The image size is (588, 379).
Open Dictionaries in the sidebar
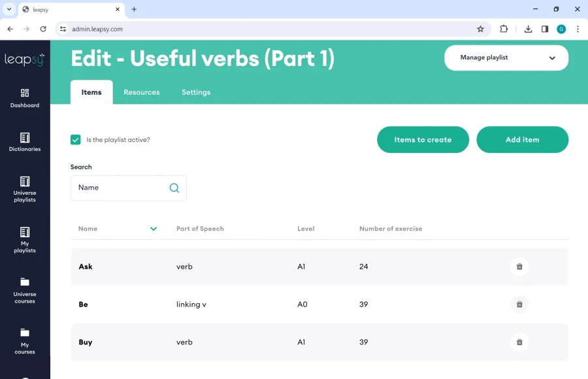[25, 142]
